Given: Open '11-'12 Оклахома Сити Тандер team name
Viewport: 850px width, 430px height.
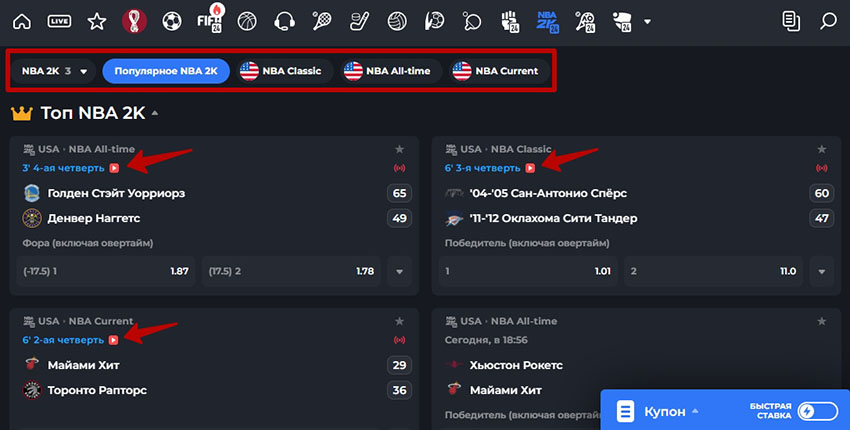Looking at the screenshot, I should pos(553,218).
